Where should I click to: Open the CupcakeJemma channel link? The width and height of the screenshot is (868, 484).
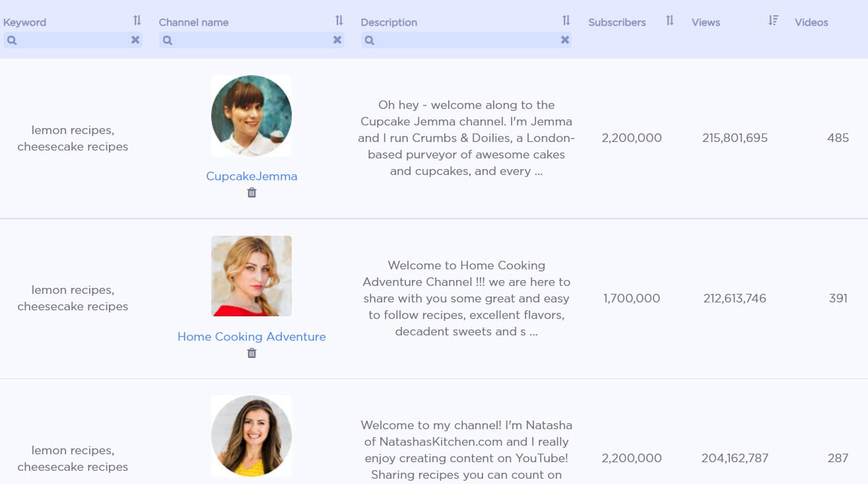point(251,176)
